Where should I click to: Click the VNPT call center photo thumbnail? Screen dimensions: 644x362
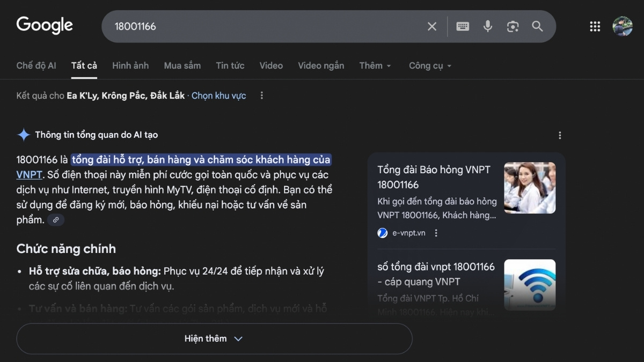point(530,188)
